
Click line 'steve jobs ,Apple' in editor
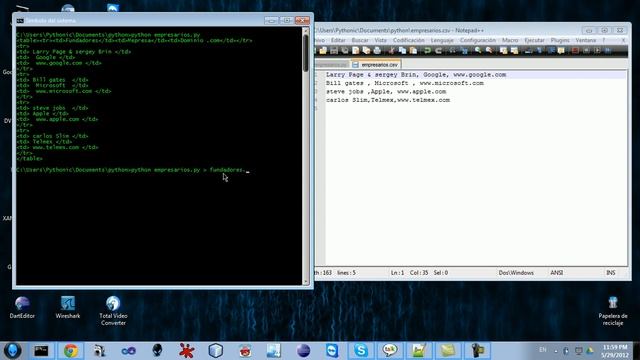386,91
